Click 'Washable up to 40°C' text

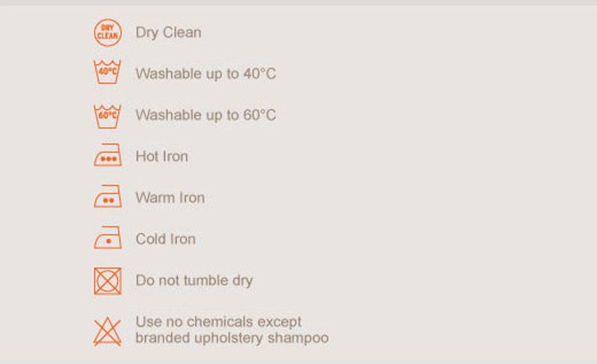tap(205, 74)
